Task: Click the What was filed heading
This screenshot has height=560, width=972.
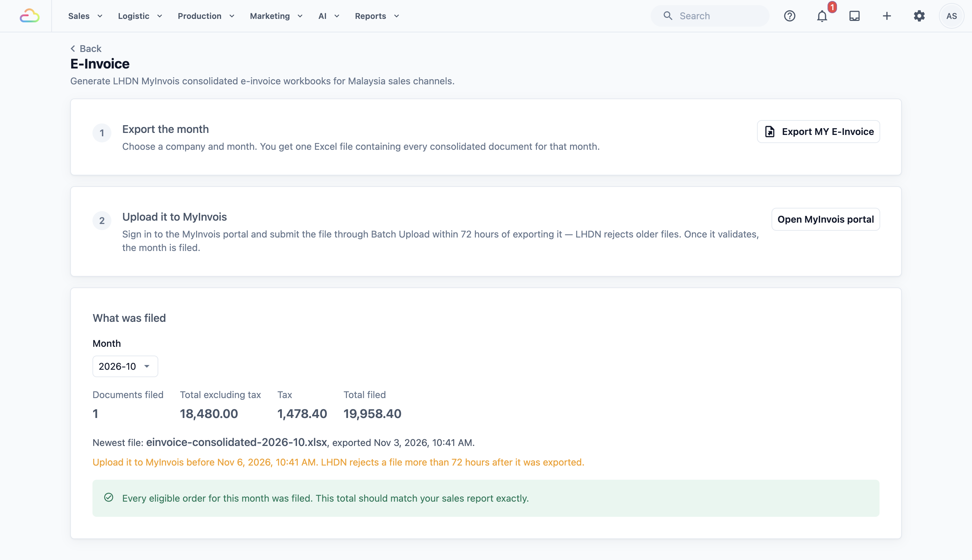Action: pyautogui.click(x=129, y=318)
